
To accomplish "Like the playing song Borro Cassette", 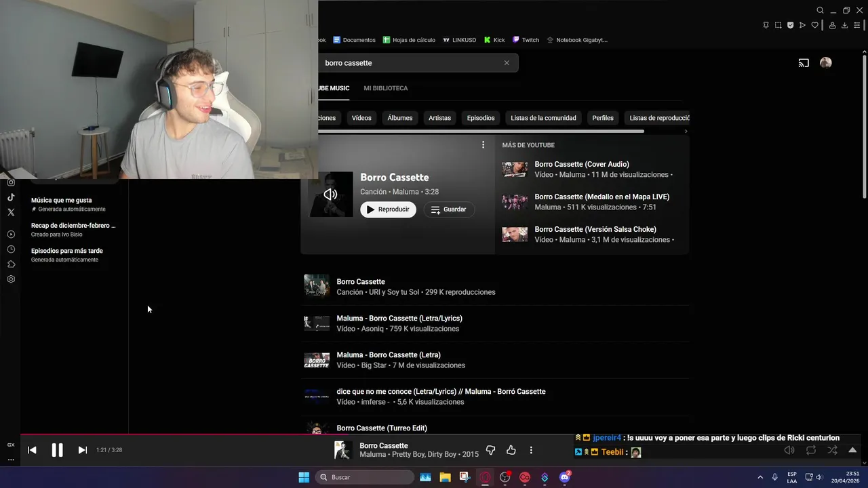I will (x=511, y=450).
